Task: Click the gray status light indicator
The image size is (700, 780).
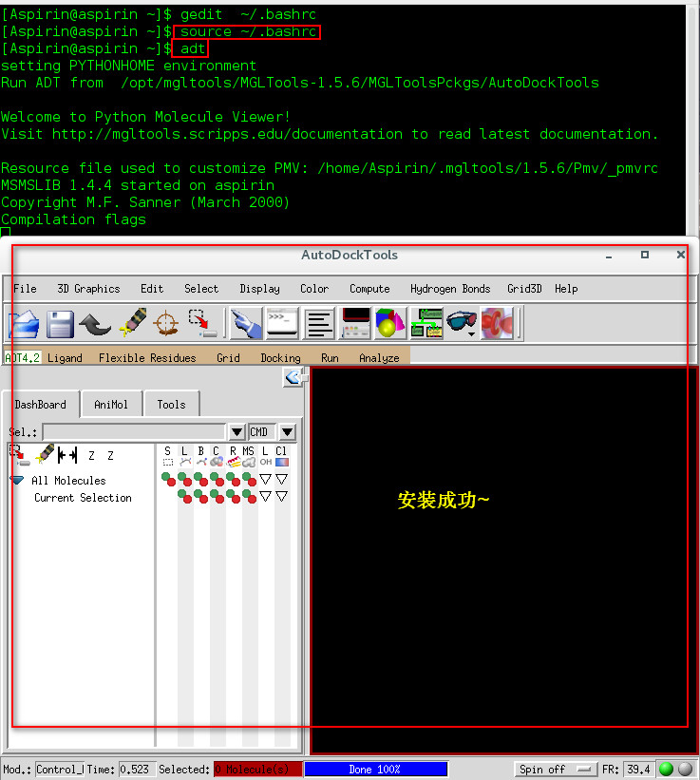Action: pyautogui.click(x=685, y=769)
